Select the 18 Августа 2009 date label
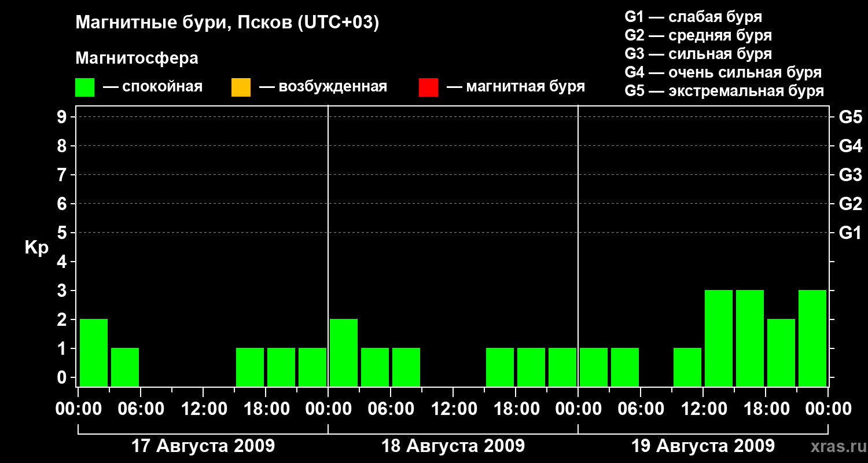This screenshot has width=868, height=463. pos(453,446)
